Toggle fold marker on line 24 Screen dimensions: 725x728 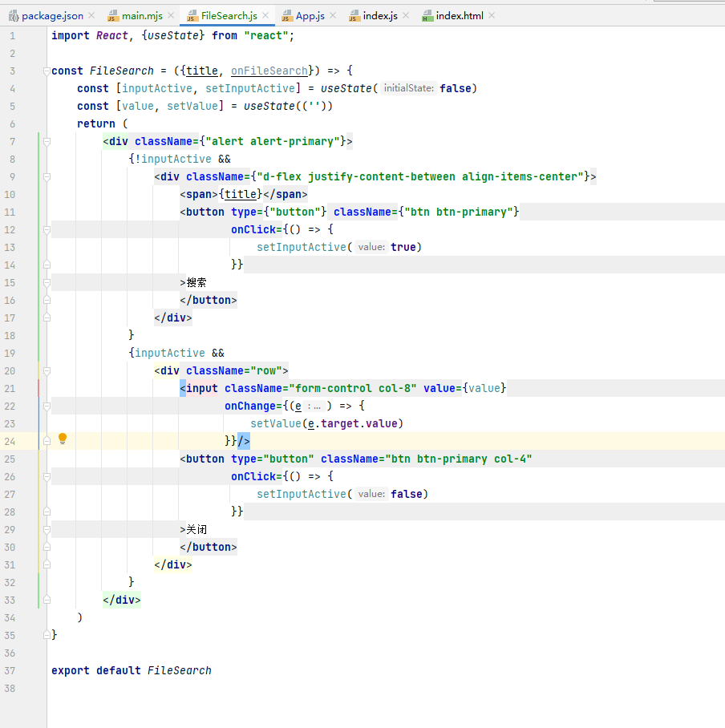47,441
